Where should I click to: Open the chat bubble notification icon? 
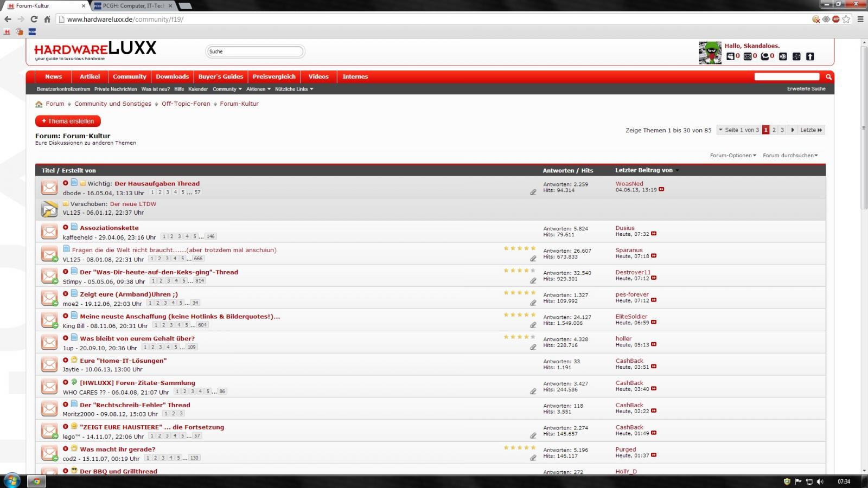pyautogui.click(x=765, y=56)
